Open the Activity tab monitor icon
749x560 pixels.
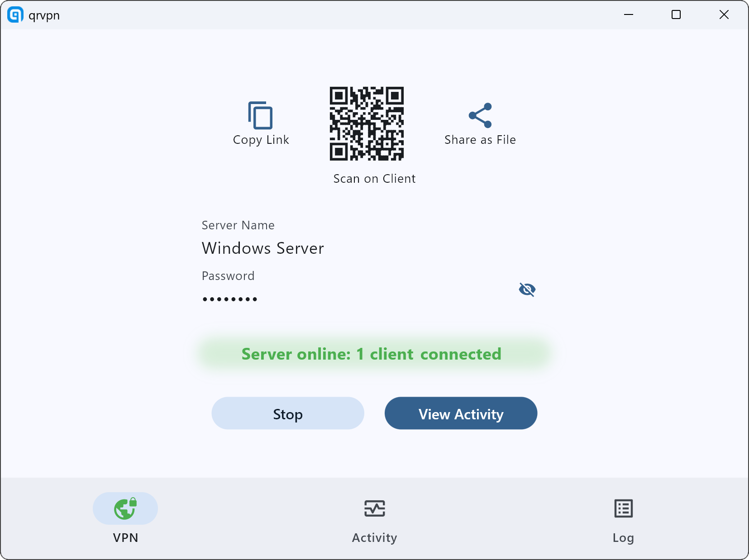point(374,508)
